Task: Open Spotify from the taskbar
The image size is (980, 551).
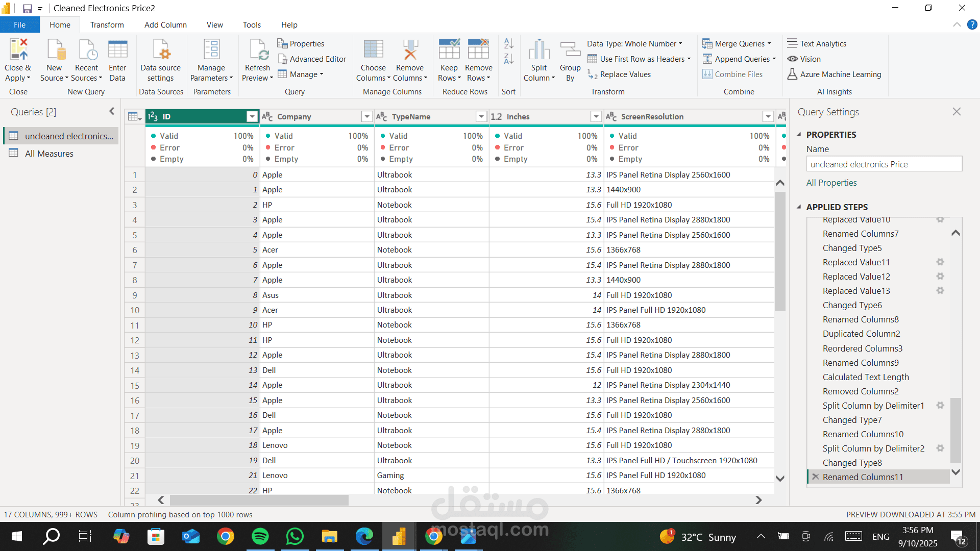Action: point(260,537)
